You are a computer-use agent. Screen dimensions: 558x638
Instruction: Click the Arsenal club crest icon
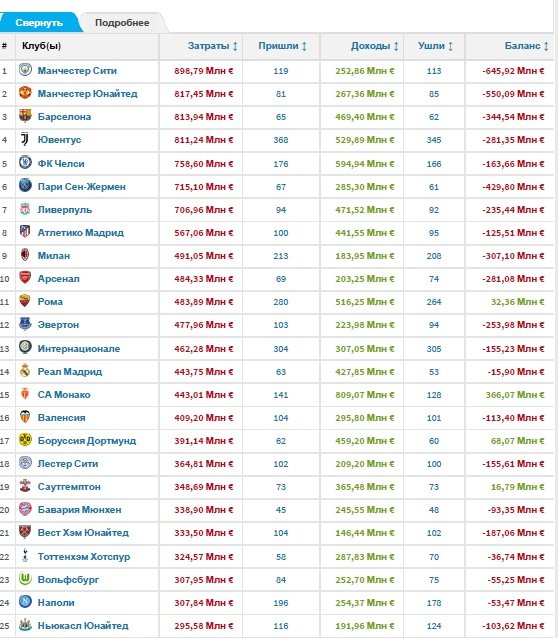pos(25,278)
